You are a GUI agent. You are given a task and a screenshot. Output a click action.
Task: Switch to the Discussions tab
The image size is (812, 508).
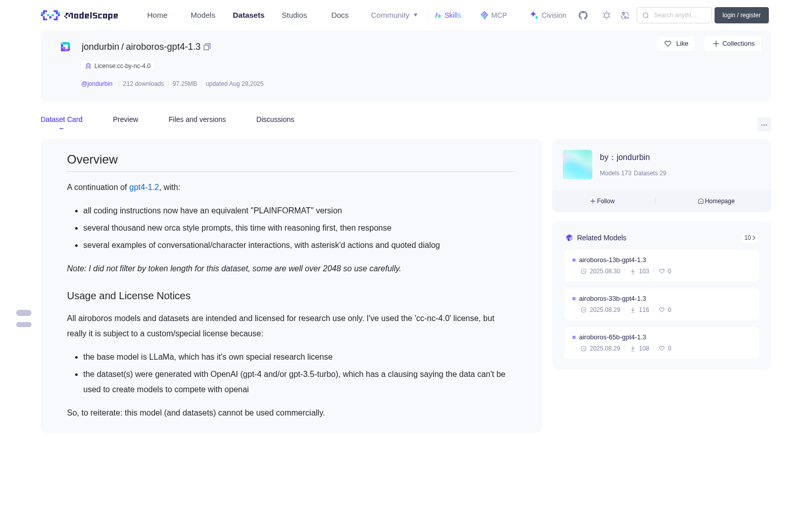pos(275,119)
